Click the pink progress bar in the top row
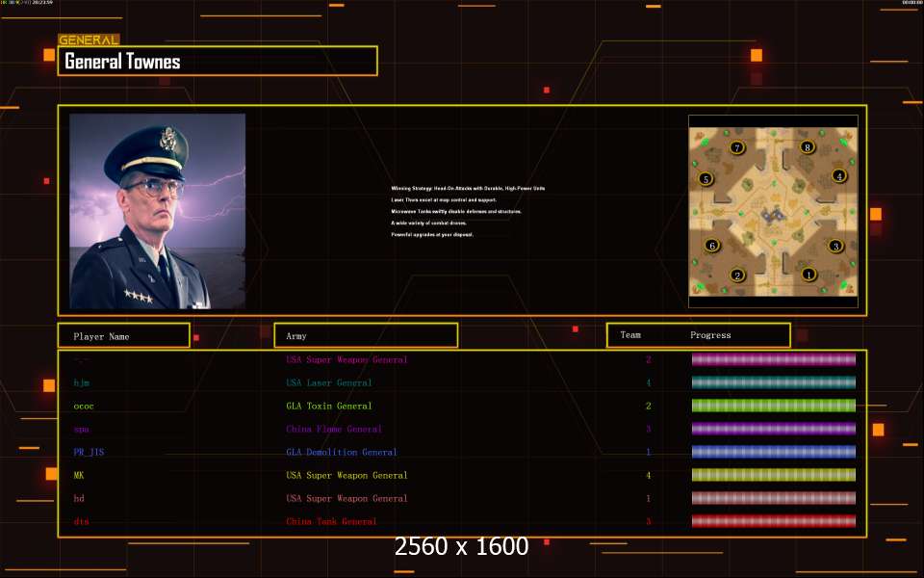The width and height of the screenshot is (924, 578). point(773,359)
